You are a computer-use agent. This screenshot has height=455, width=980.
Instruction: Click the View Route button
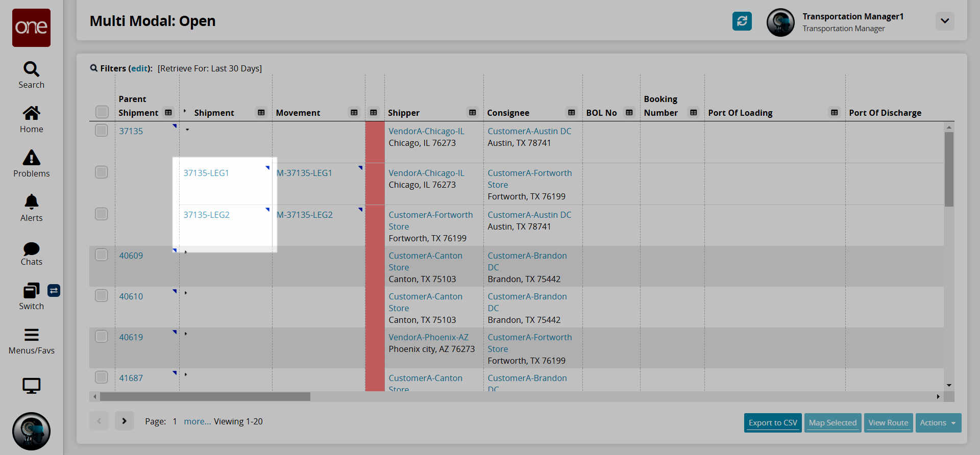[889, 423]
